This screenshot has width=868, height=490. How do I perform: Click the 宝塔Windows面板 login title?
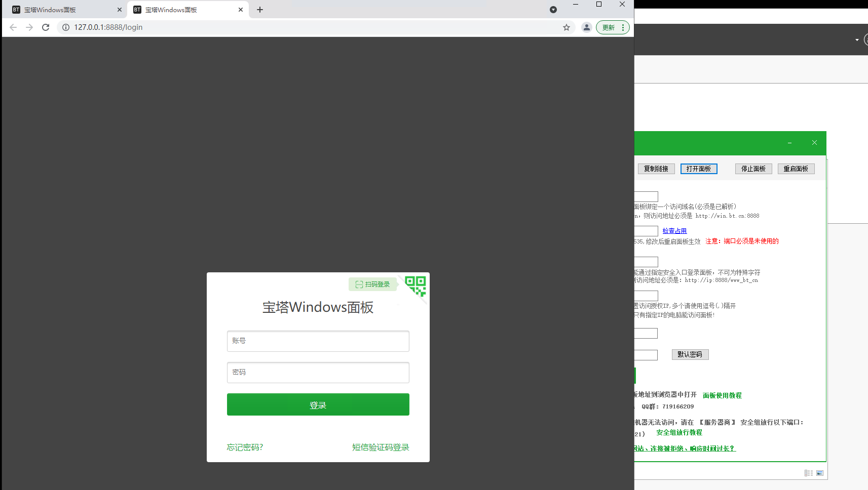[318, 307]
